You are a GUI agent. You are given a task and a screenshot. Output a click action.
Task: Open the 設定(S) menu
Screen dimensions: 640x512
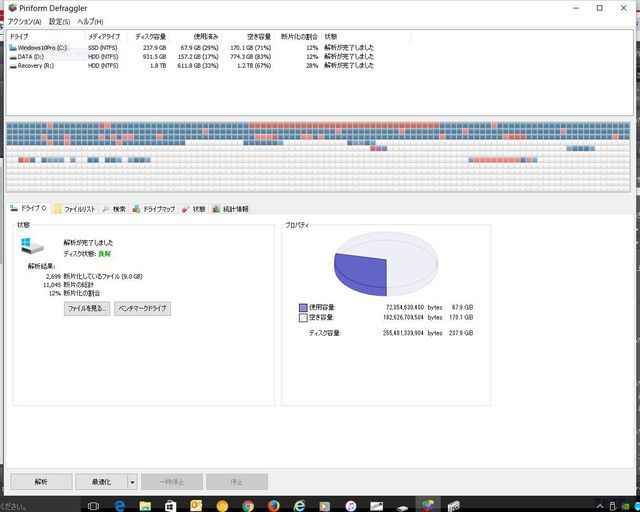59,22
